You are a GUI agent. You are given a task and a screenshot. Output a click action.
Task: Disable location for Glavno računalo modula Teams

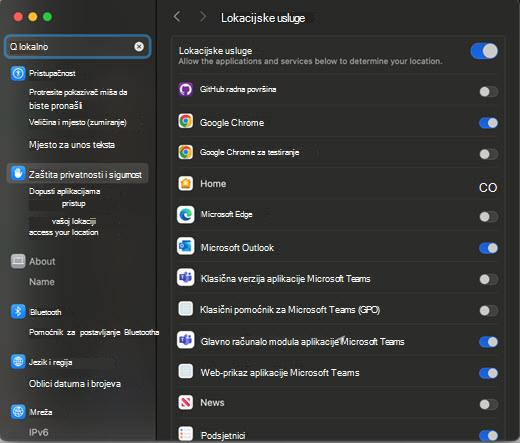(489, 342)
